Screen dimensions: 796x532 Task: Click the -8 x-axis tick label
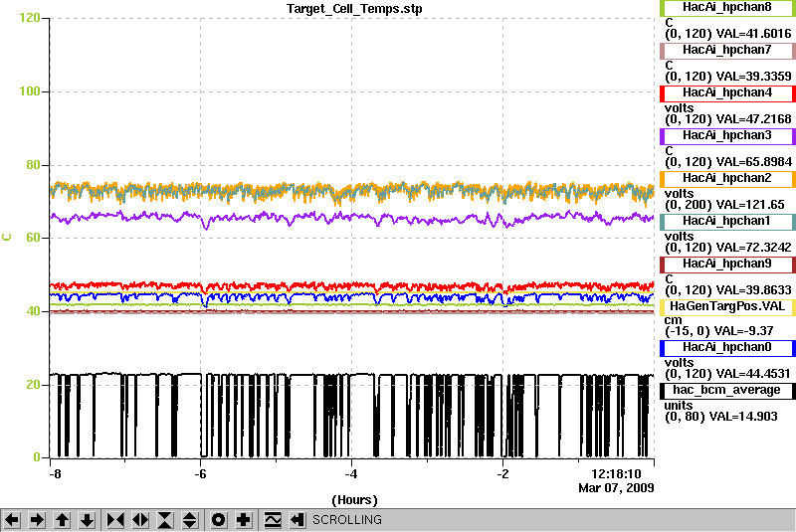click(x=55, y=474)
